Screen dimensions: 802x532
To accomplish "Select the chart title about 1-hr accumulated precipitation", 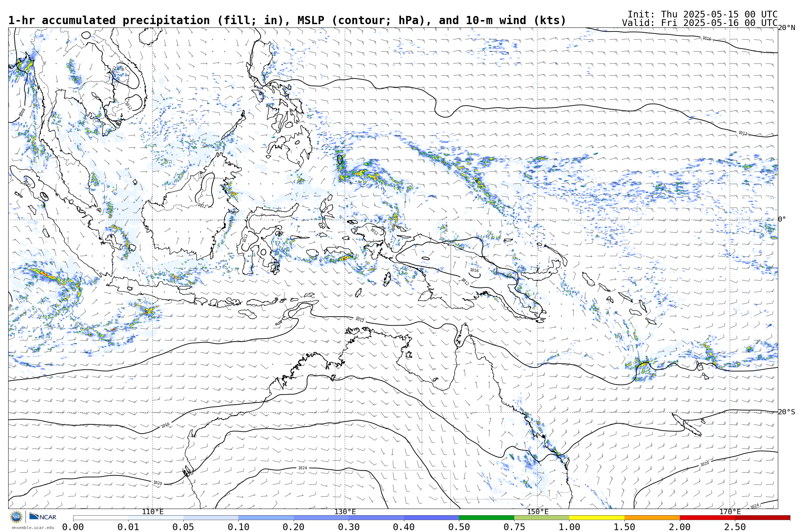I will click(287, 20).
